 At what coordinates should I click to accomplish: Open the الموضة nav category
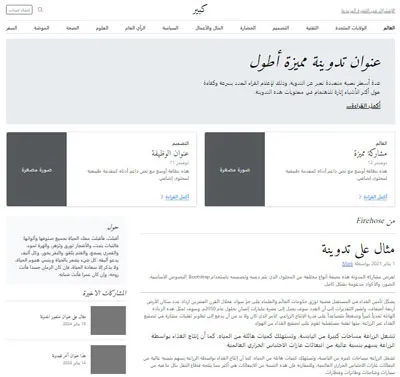point(41,28)
